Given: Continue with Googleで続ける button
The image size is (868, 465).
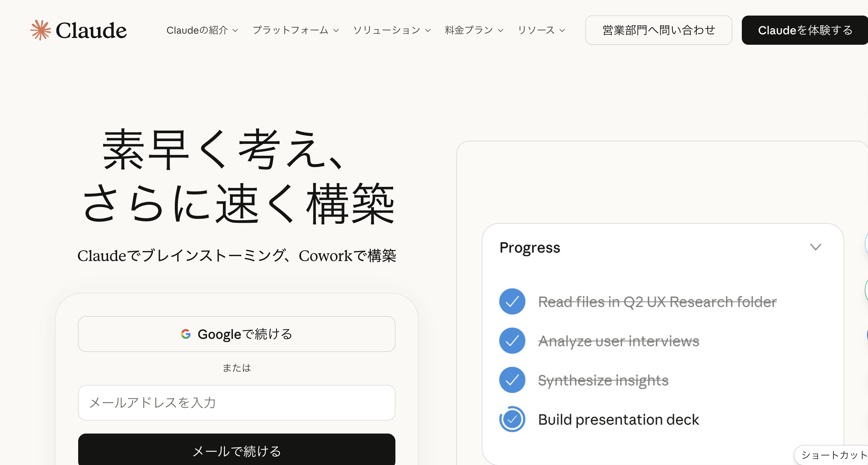Looking at the screenshot, I should (236, 334).
